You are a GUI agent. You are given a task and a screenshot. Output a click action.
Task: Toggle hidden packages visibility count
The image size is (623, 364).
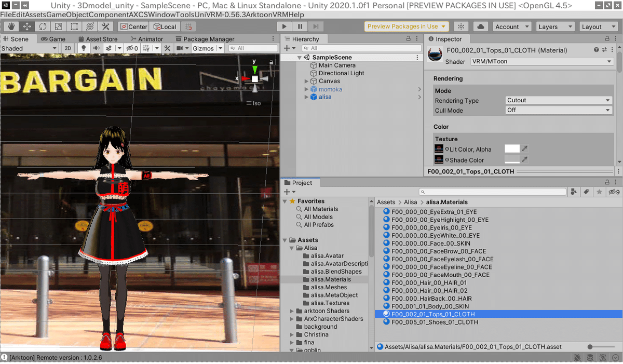click(x=614, y=192)
